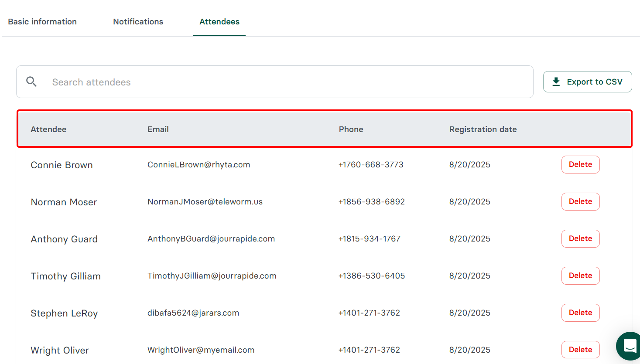Viewport: 640px width, 364px height.
Task: Click NormanJMoser@teleworm.us email address
Action: [x=205, y=201]
